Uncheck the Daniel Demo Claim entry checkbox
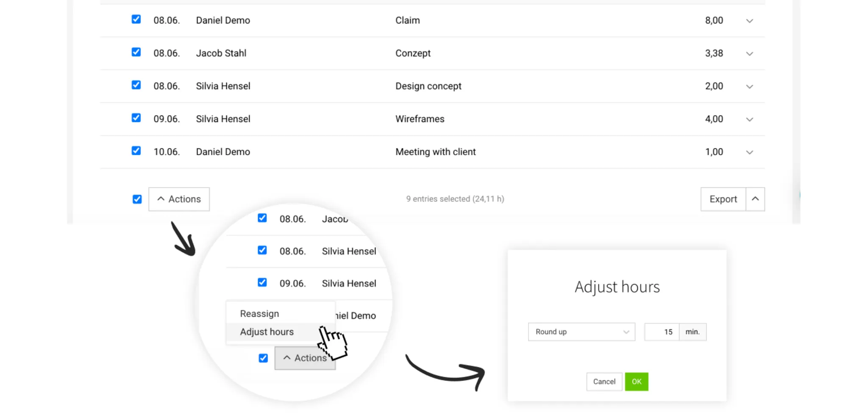This screenshot has width=868, height=413. (136, 20)
